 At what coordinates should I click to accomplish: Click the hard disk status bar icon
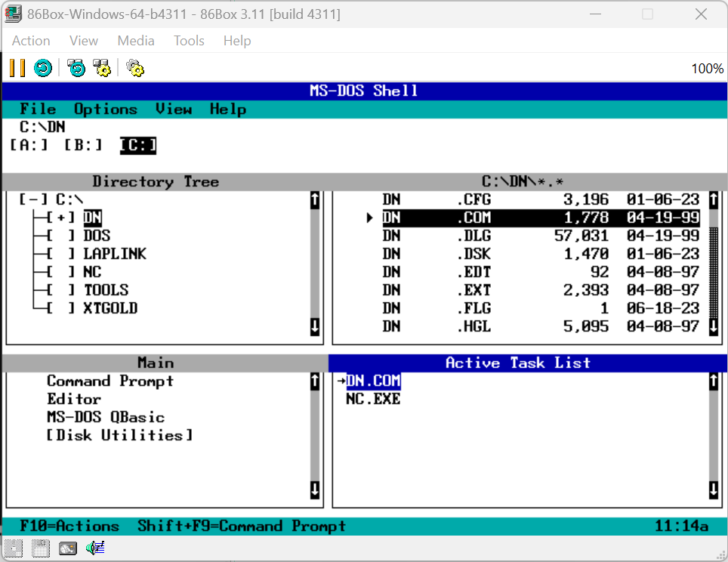point(67,548)
